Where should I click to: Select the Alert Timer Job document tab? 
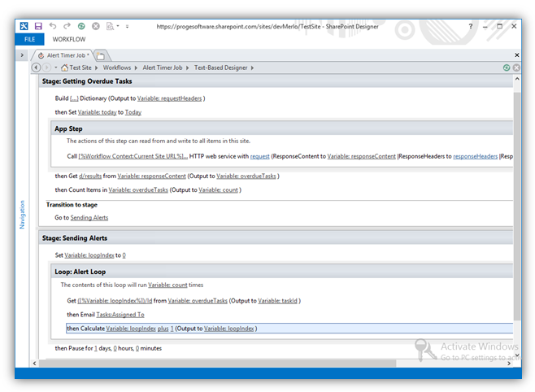pyautogui.click(x=64, y=55)
